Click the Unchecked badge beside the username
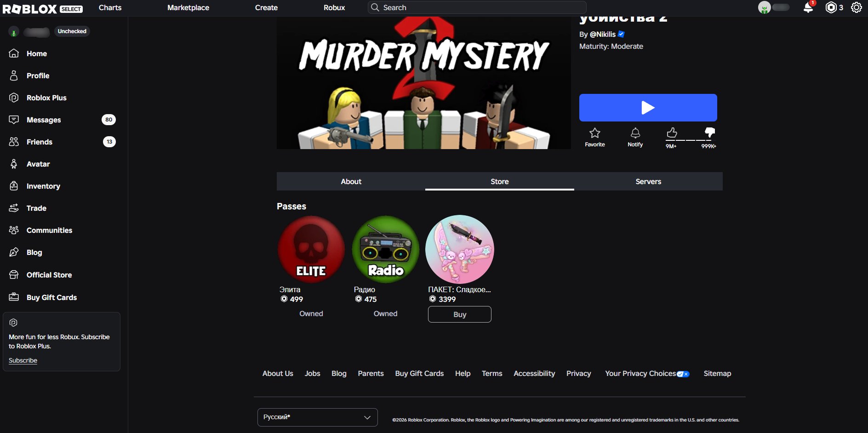This screenshot has height=433, width=868. point(72,31)
